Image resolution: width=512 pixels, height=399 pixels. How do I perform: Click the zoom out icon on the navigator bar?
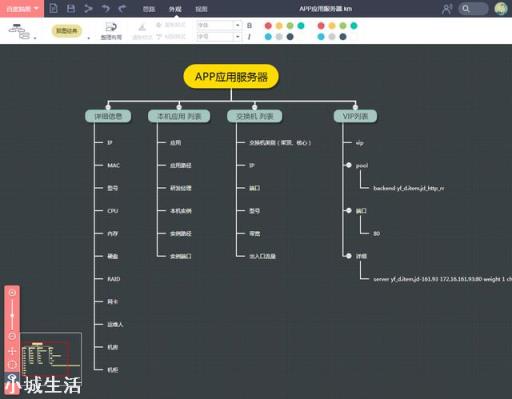(x=12, y=336)
